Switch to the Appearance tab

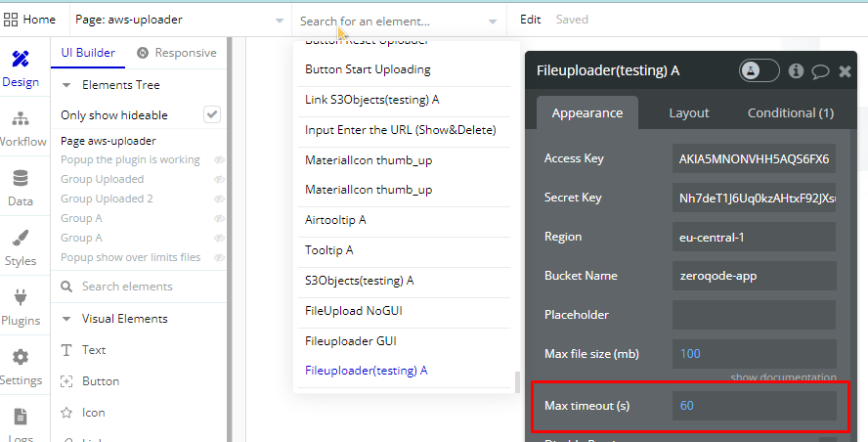[587, 112]
